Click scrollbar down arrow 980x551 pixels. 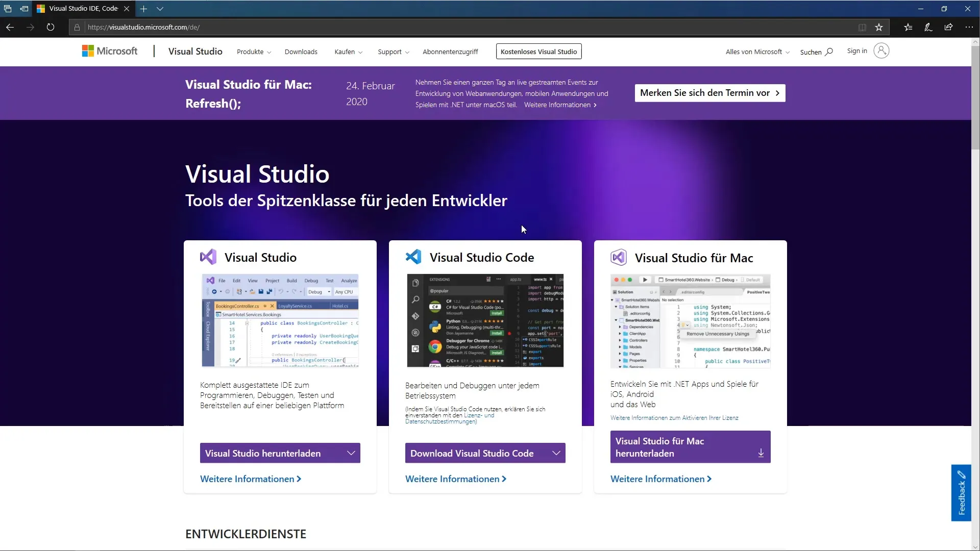(975, 546)
